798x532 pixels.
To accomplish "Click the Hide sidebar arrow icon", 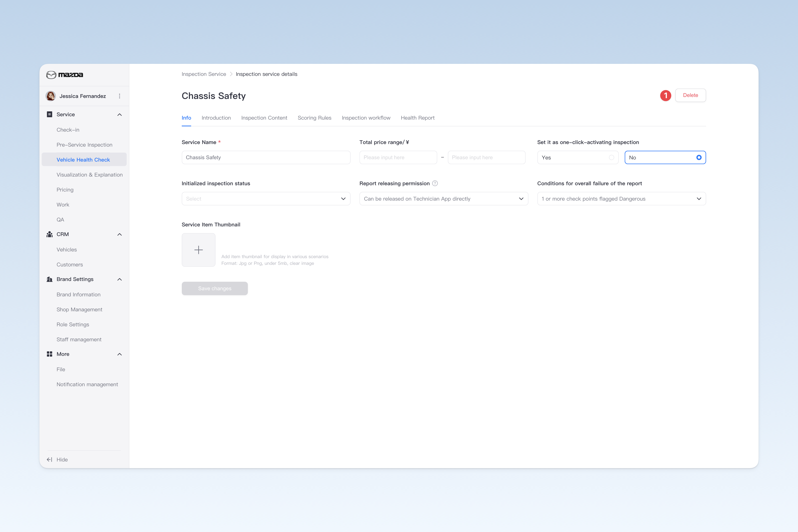I will (x=49, y=459).
